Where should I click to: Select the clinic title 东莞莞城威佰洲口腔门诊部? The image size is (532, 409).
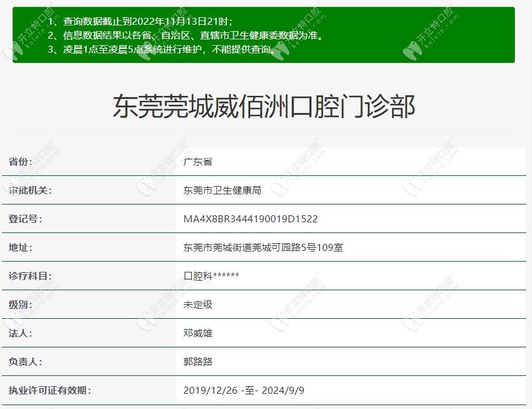pyautogui.click(x=264, y=107)
